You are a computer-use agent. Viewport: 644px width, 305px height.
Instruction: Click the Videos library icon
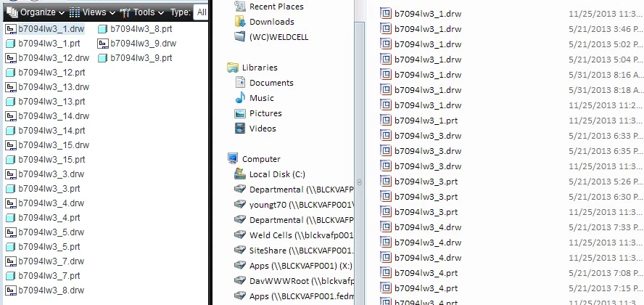pyautogui.click(x=240, y=129)
